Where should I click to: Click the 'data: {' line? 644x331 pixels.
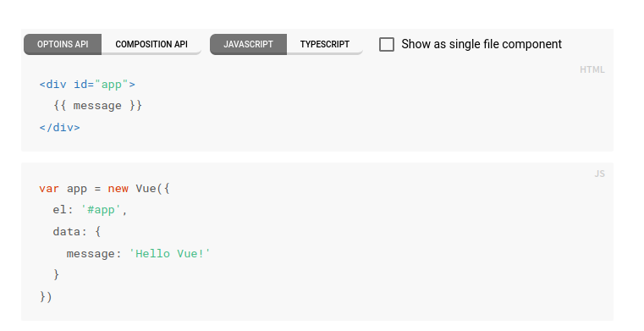(x=77, y=232)
